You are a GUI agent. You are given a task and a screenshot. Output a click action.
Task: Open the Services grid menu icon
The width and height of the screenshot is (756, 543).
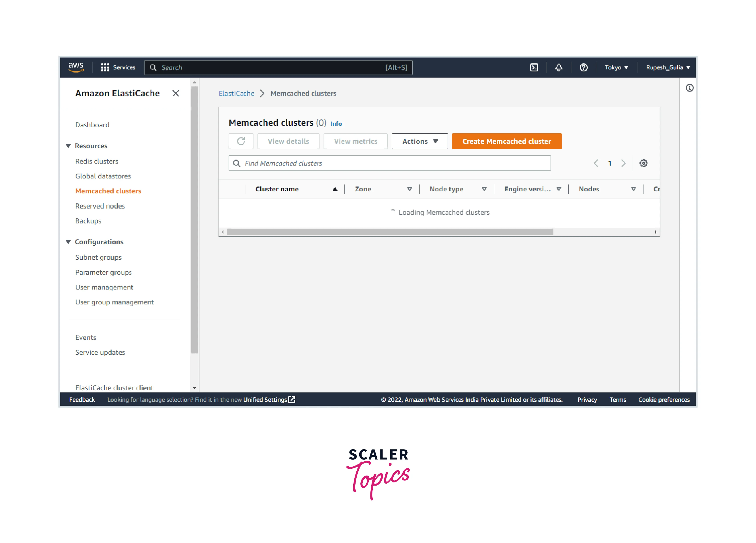(x=105, y=67)
